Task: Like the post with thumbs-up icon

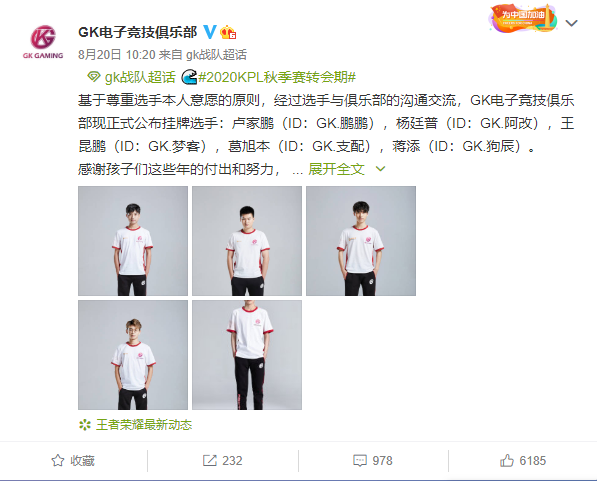Action: click(507, 460)
